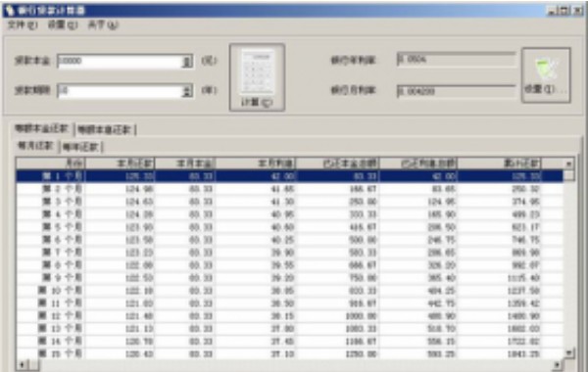Select the 第 10 个月 row label
588x372 pixels.
(x=61, y=291)
